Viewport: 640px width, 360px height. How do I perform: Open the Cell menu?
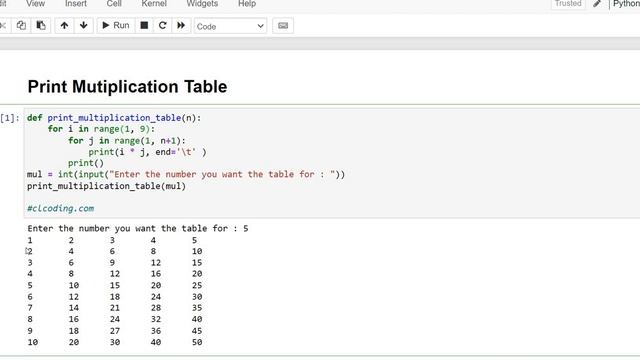click(114, 4)
